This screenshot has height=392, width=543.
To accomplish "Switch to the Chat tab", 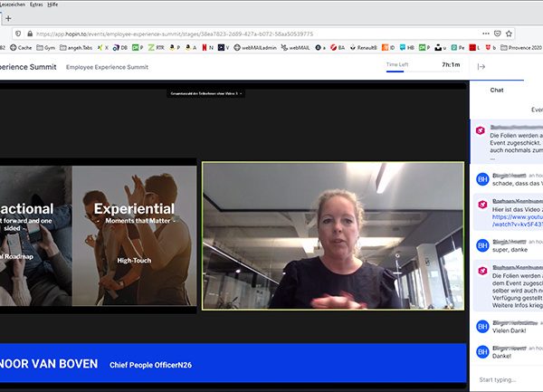I will coord(497,90).
